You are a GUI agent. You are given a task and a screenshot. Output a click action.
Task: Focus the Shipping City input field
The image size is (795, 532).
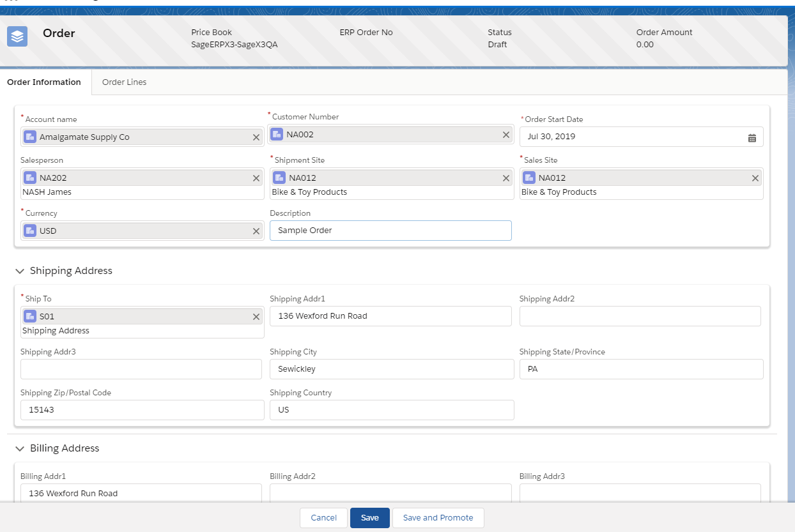pyautogui.click(x=391, y=369)
